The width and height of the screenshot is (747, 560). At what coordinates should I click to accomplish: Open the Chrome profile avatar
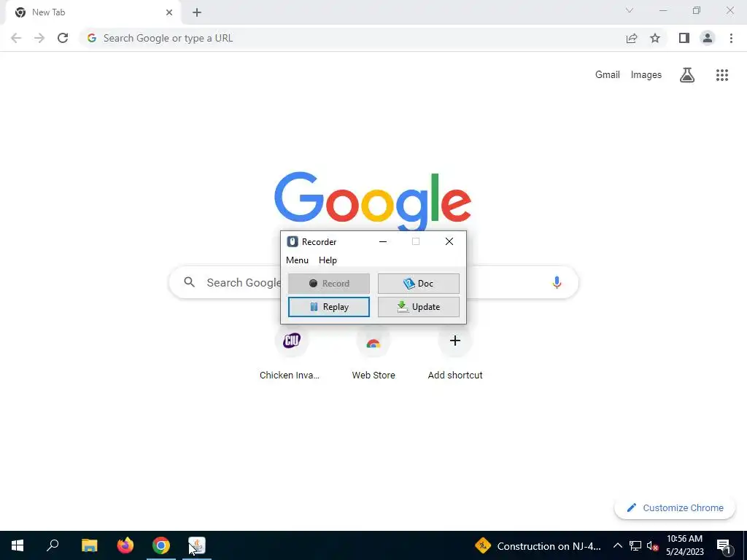tap(708, 38)
